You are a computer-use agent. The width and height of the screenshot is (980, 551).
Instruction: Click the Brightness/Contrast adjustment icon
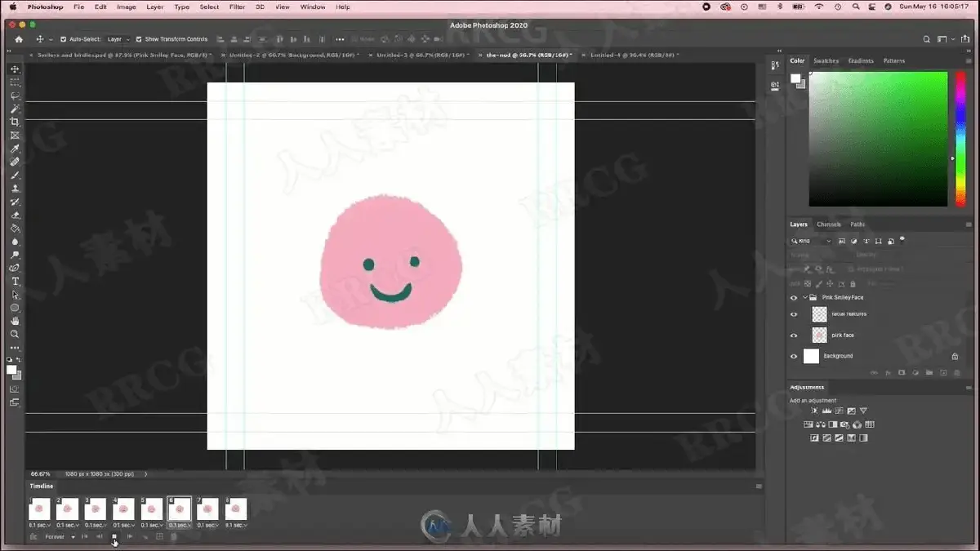pyautogui.click(x=814, y=411)
